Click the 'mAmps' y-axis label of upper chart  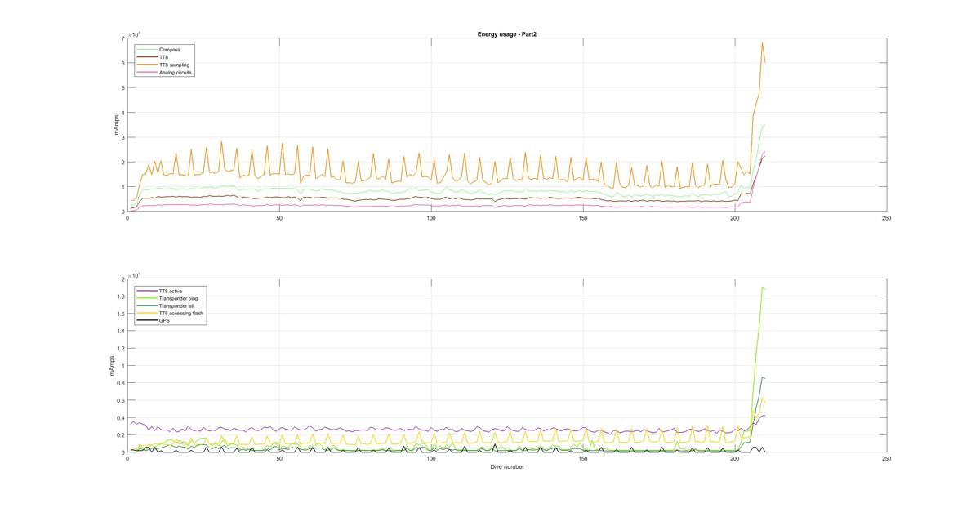pyautogui.click(x=117, y=125)
